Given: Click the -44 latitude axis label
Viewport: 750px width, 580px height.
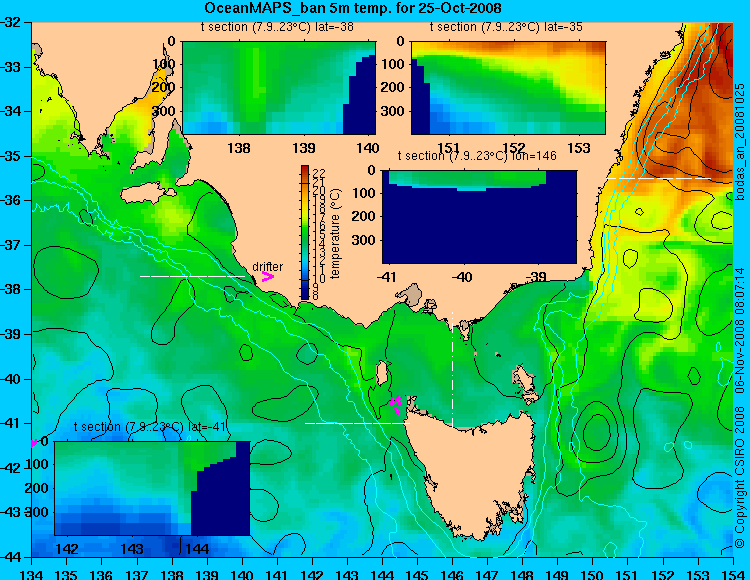Looking at the screenshot, I should click(x=10, y=557).
